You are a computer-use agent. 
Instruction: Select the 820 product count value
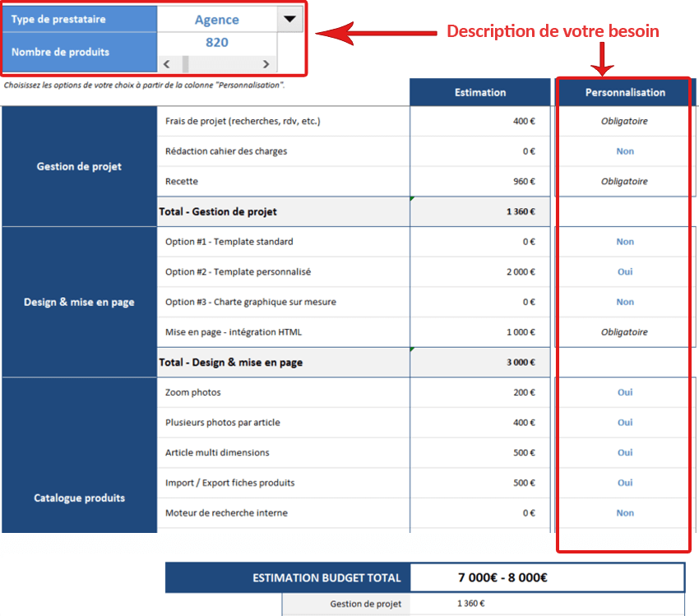pyautogui.click(x=217, y=43)
